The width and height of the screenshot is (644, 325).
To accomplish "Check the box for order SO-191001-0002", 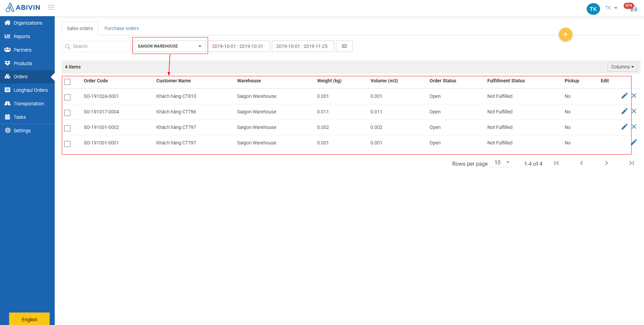I will pos(68,128).
